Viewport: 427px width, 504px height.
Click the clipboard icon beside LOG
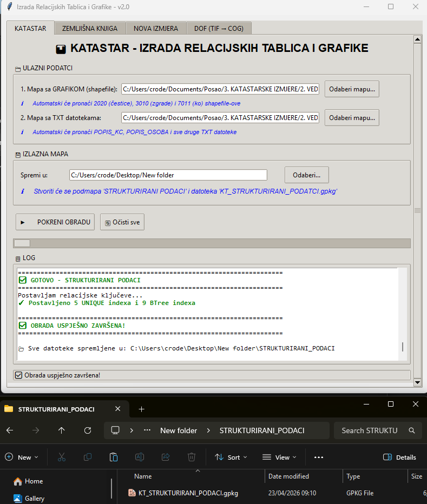tap(18, 258)
